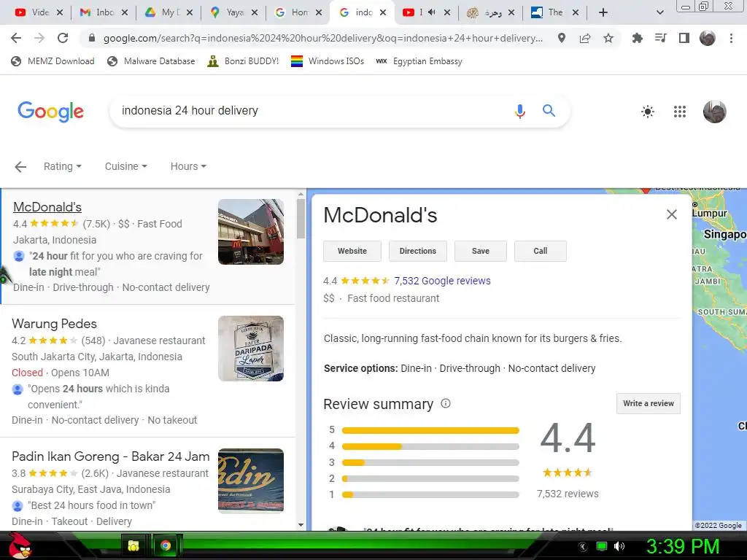747x560 pixels.
Task: Switch to the YouTube Vide tab
Action: pyautogui.click(x=39, y=12)
